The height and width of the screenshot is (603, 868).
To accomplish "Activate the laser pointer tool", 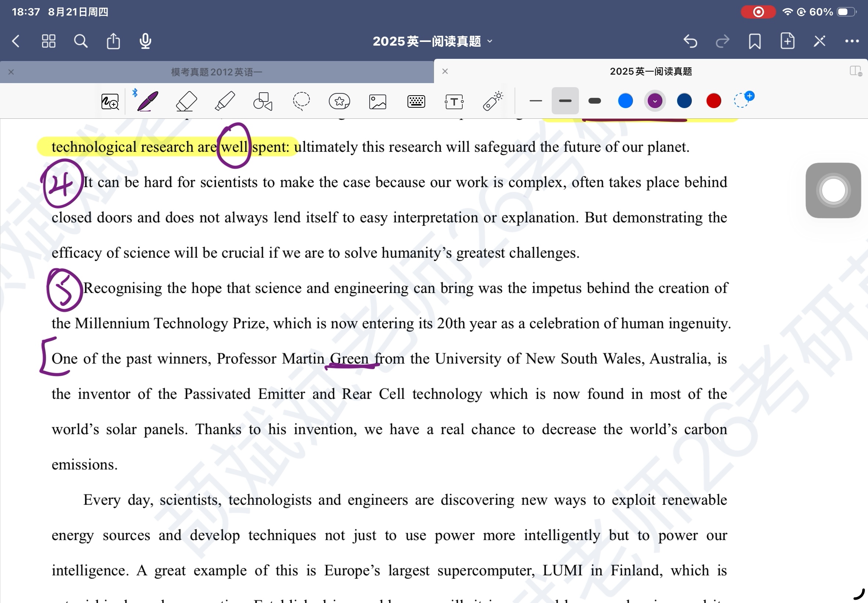I will click(x=493, y=101).
